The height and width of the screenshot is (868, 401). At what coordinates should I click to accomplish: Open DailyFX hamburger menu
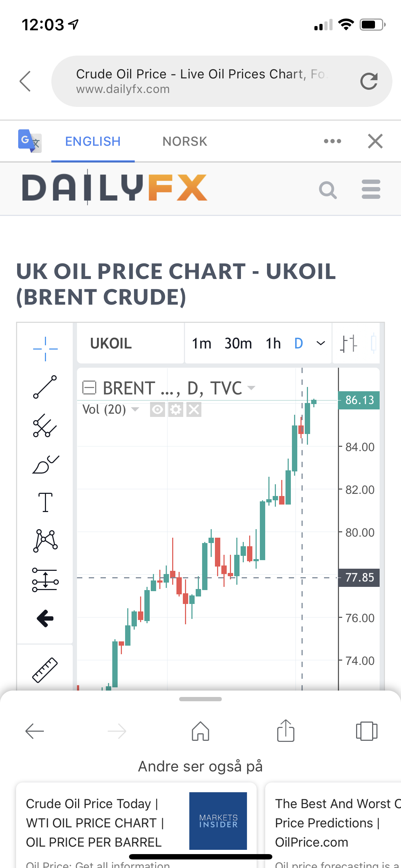371,189
